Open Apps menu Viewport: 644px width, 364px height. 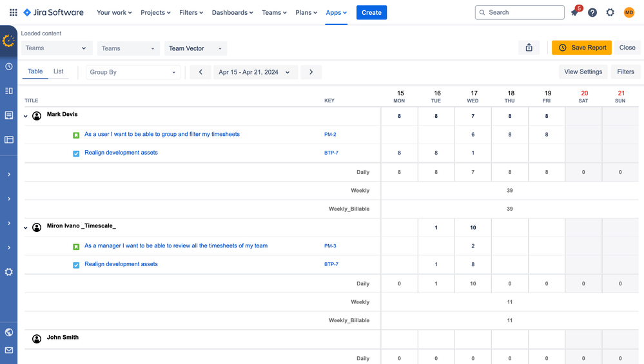pyautogui.click(x=337, y=12)
